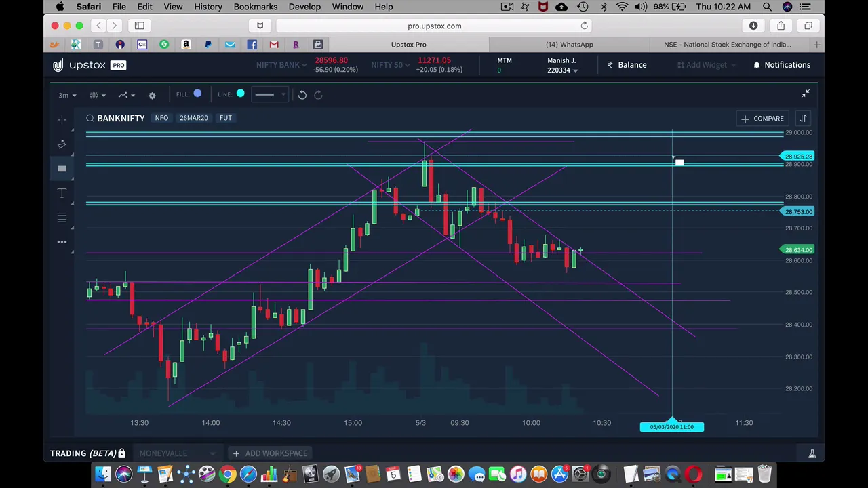Open the Notifications bell
Viewport: 868px width, 488px height.
pyautogui.click(x=782, y=65)
